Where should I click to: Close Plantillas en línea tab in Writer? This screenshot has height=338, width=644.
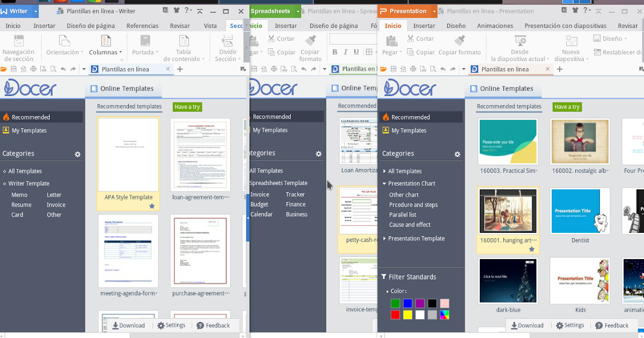point(168,69)
